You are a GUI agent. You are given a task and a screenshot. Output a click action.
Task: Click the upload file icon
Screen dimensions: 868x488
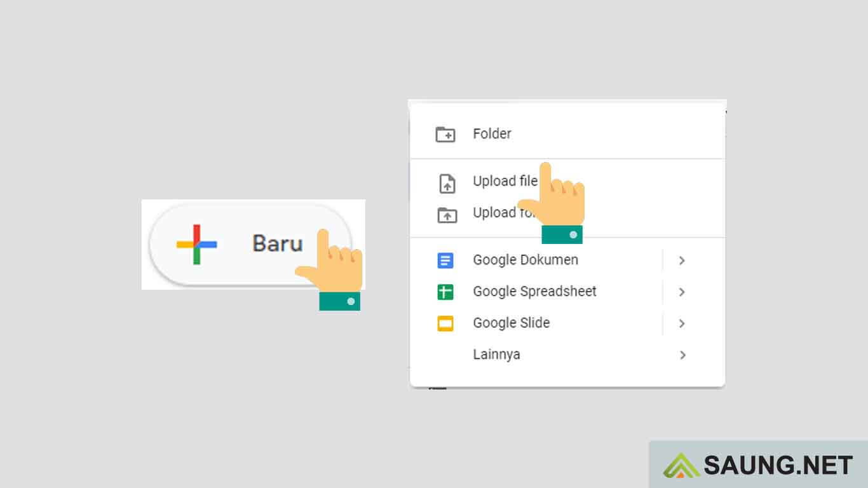tap(447, 184)
